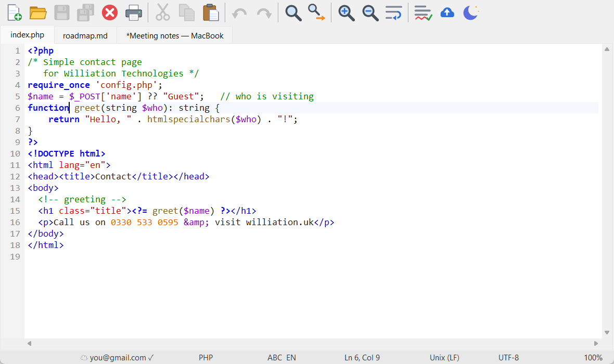The width and height of the screenshot is (614, 364).
Task: Change the UTF-8 encoding
Action: pos(509,358)
